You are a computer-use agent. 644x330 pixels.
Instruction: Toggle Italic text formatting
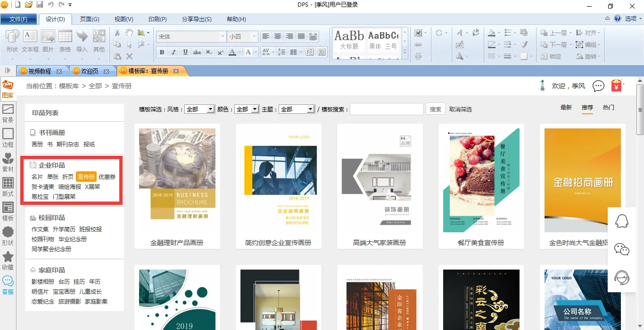click(173, 52)
